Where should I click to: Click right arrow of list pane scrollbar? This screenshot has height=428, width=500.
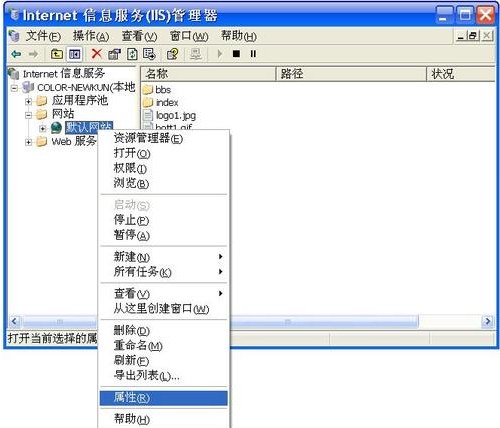tap(488, 321)
